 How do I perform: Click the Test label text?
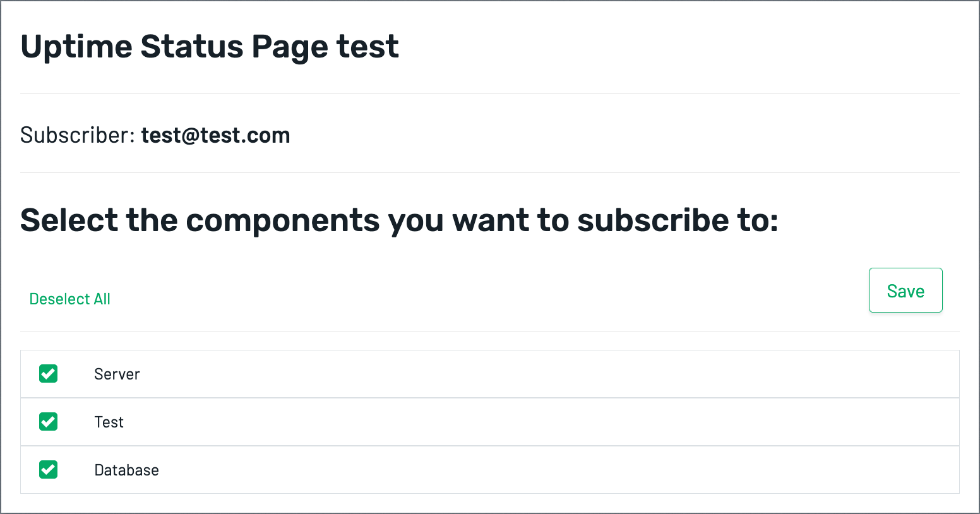pyautogui.click(x=109, y=422)
